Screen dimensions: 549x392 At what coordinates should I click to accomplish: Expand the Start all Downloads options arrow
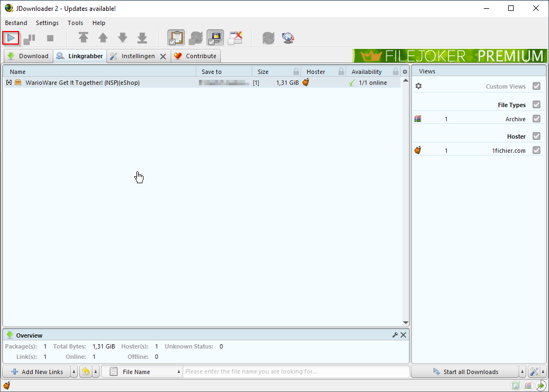click(x=522, y=372)
